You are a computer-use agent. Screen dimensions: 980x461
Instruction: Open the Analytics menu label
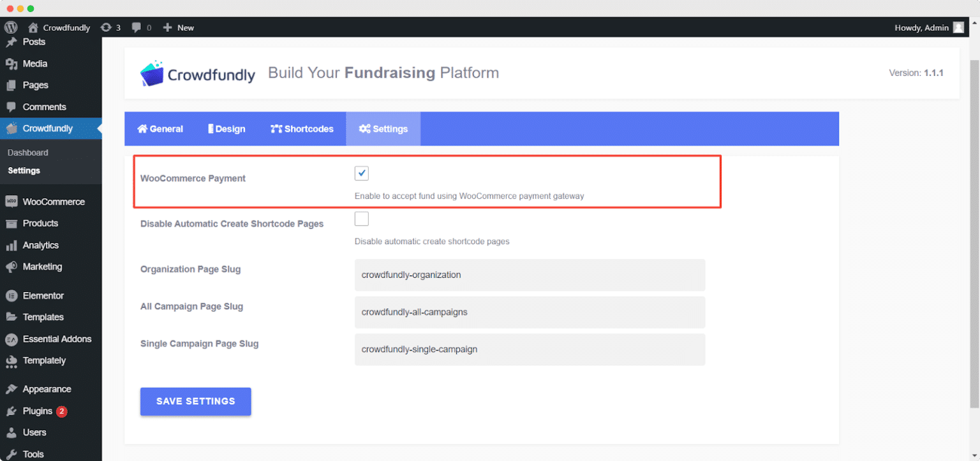point(41,245)
